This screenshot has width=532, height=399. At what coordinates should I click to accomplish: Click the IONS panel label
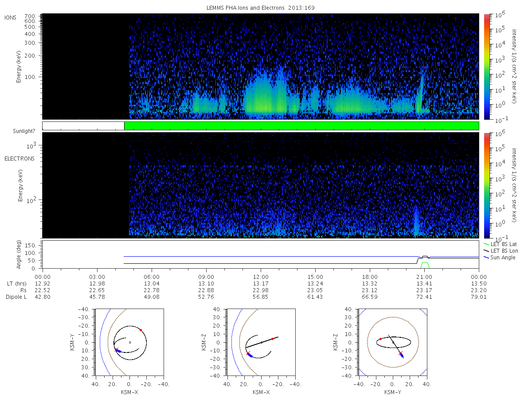pos(10,18)
